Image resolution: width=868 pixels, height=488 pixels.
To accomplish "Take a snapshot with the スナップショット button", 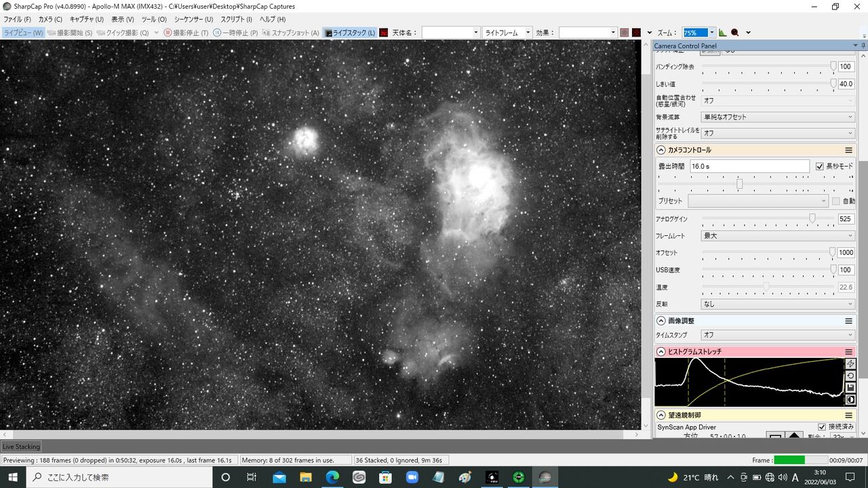I will (291, 33).
